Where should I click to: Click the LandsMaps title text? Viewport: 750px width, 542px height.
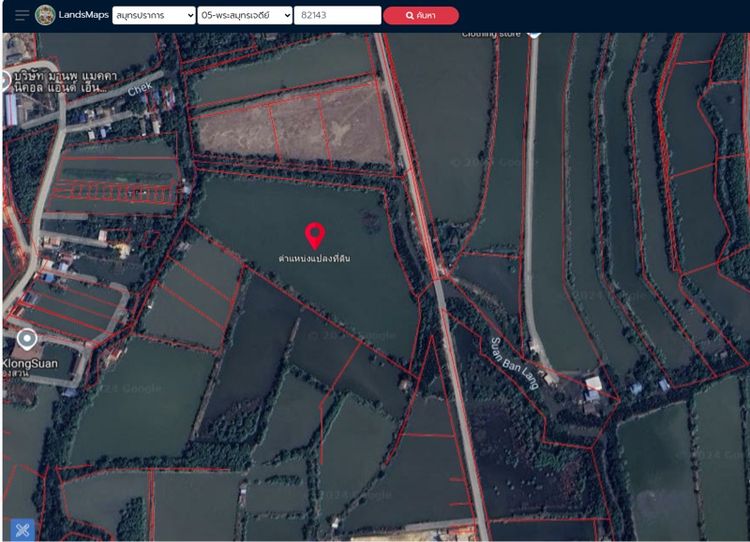point(83,15)
